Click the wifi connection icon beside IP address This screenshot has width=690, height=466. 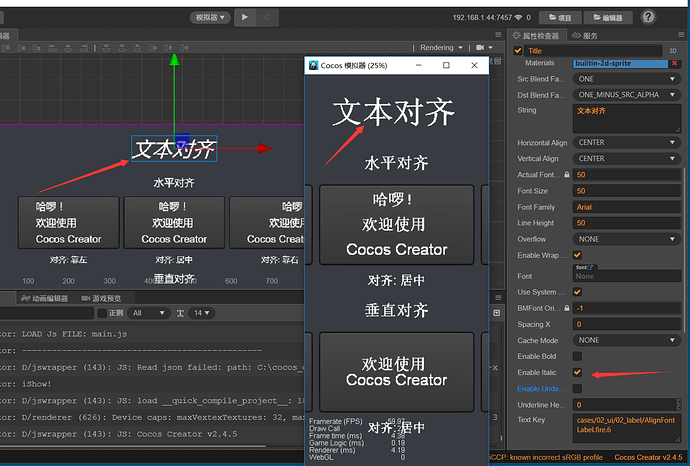click(518, 18)
